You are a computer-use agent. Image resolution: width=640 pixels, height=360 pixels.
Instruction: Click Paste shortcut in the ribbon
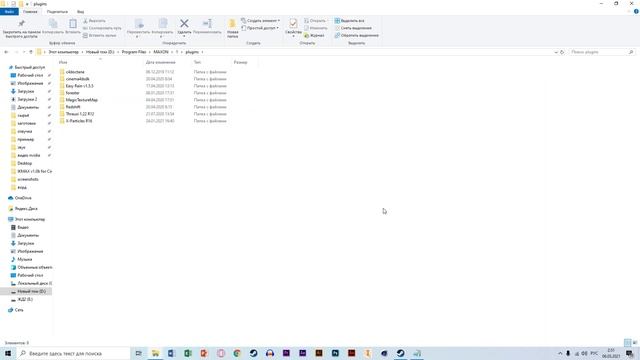pyautogui.click(x=100, y=36)
